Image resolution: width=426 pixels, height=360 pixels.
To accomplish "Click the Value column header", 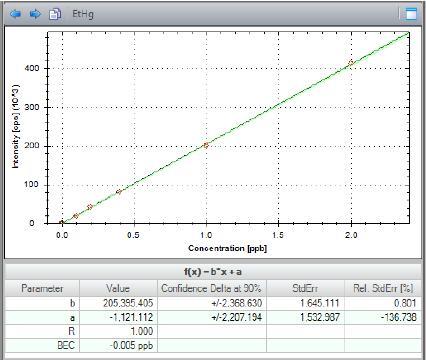I will (118, 288).
